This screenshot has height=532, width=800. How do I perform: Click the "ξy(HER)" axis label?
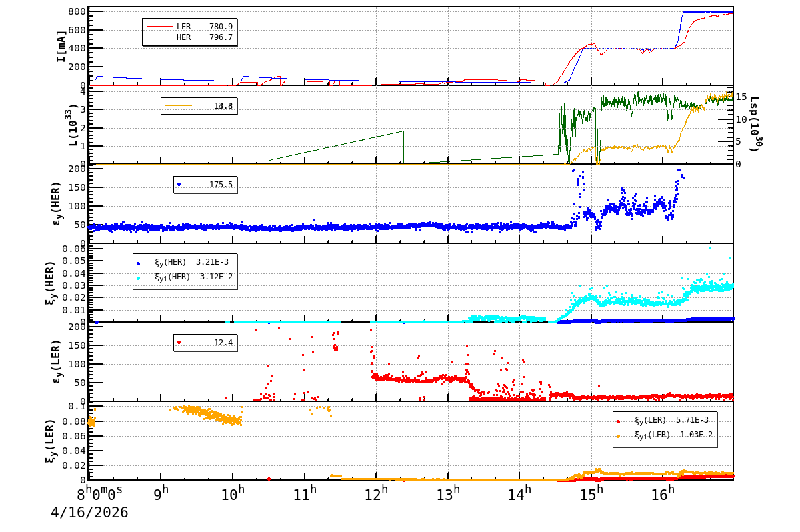tap(51, 283)
